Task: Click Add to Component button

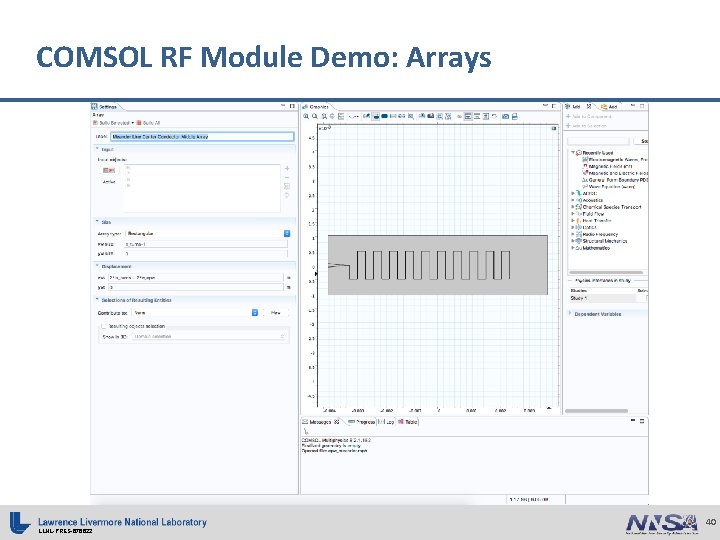Action: tap(589, 117)
